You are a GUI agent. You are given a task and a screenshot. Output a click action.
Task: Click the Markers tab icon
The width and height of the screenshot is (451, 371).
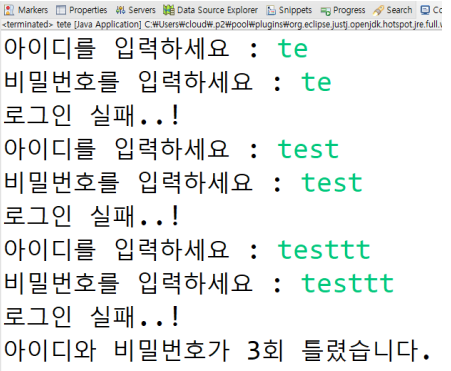pos(10,10)
